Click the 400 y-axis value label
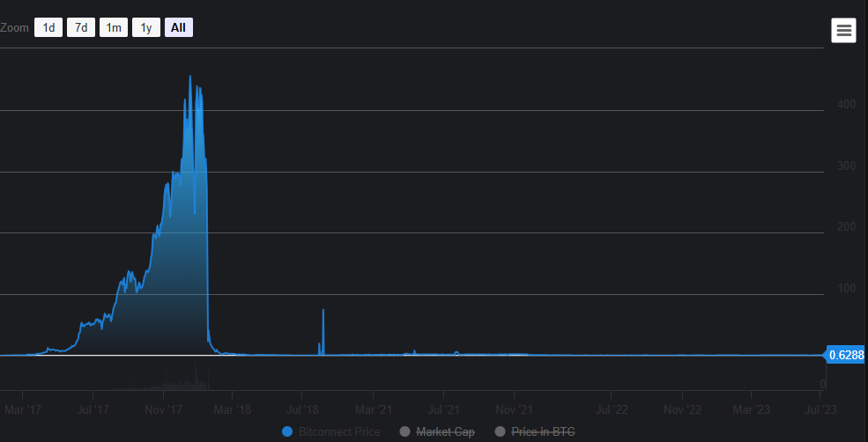868x442 pixels. coord(847,105)
